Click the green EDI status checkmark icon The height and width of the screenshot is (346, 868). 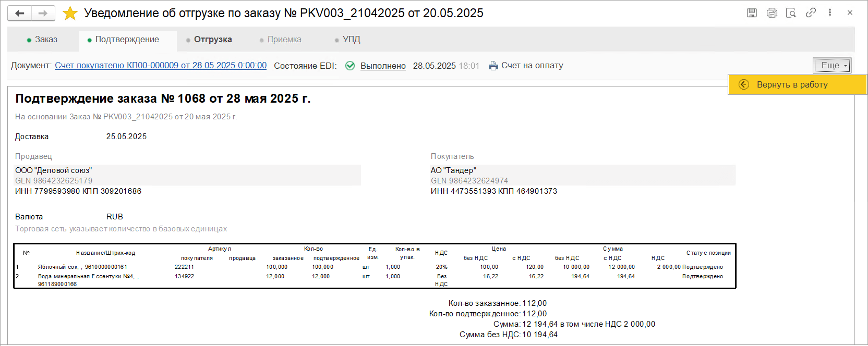[x=350, y=66]
